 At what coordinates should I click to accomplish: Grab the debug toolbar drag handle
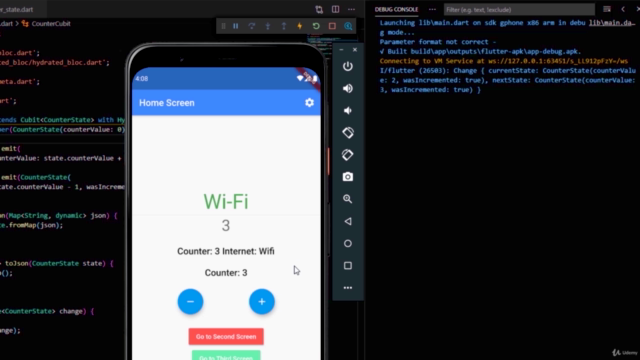[223, 26]
